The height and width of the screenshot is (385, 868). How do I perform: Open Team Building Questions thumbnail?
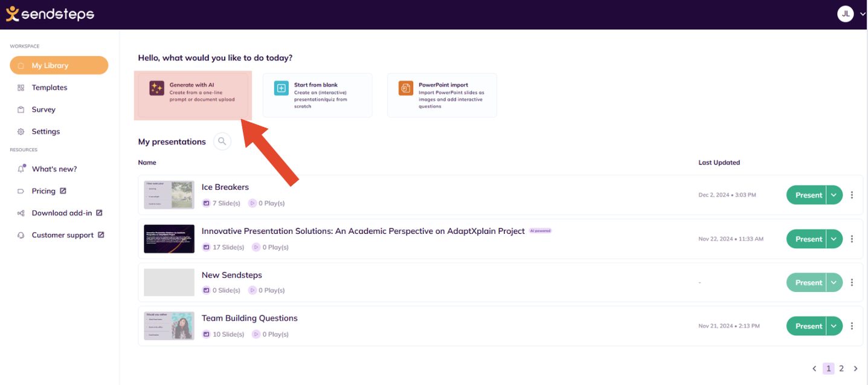point(169,326)
